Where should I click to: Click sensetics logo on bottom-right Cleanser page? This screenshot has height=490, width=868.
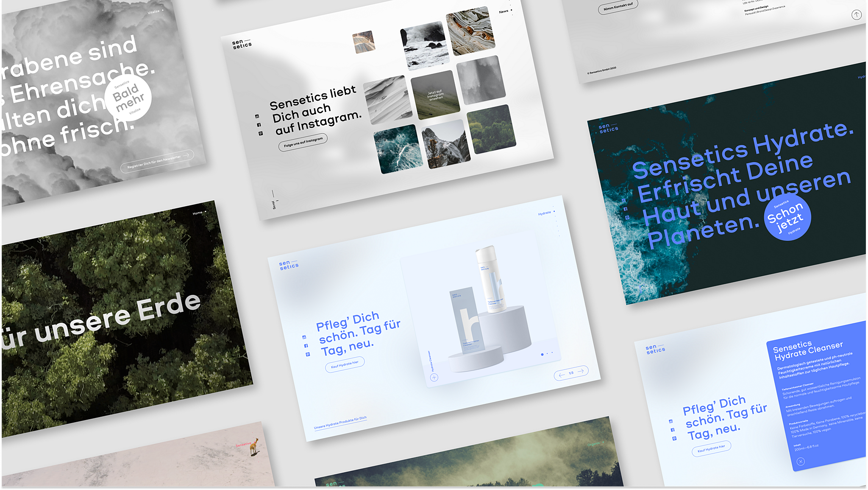655,349
